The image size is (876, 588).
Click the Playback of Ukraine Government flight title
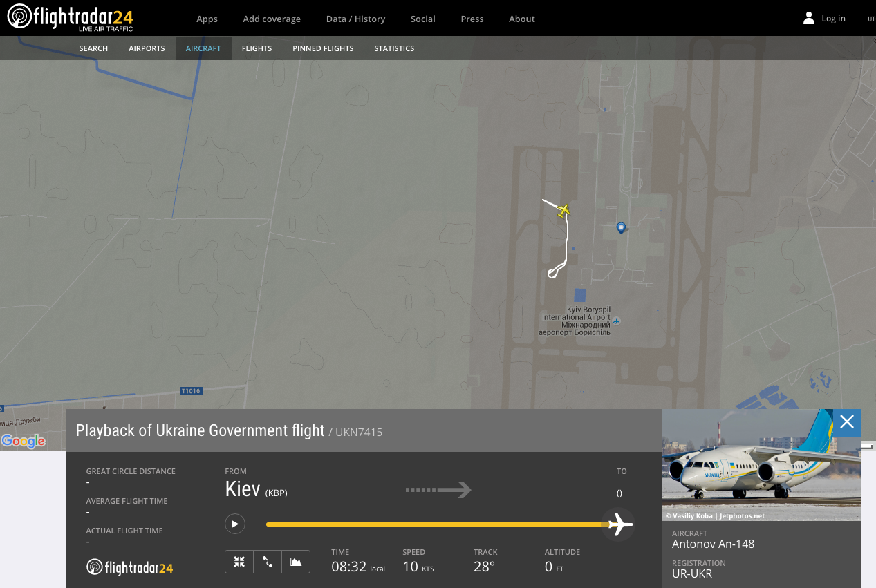coord(200,430)
